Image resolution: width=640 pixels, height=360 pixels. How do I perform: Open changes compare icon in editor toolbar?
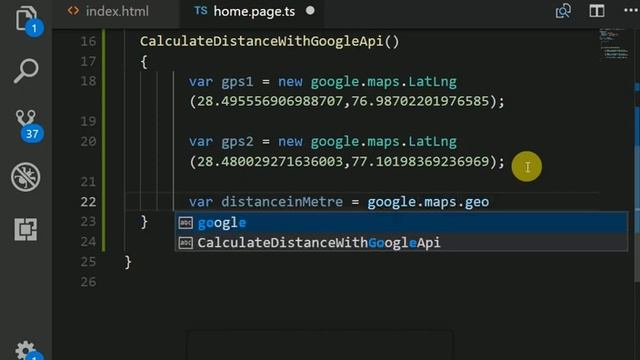pos(563,11)
